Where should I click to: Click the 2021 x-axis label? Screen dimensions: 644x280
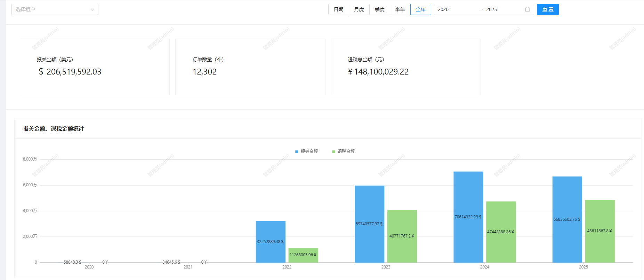[x=188, y=267]
